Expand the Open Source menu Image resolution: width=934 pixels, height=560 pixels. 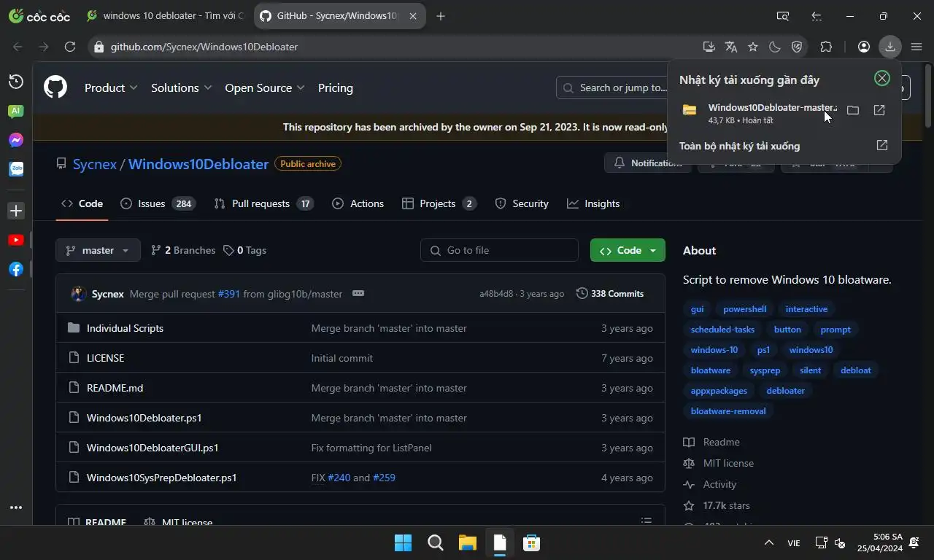pyautogui.click(x=265, y=87)
